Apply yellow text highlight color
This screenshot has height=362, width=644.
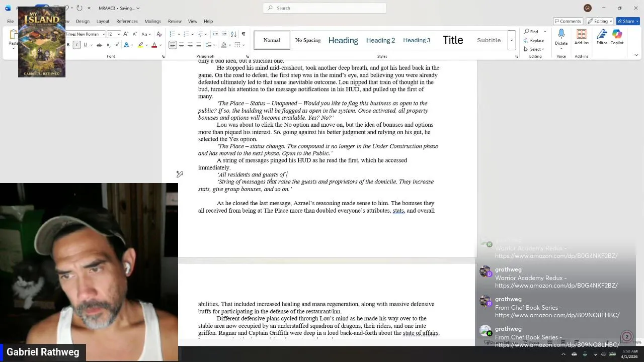pyautogui.click(x=141, y=45)
